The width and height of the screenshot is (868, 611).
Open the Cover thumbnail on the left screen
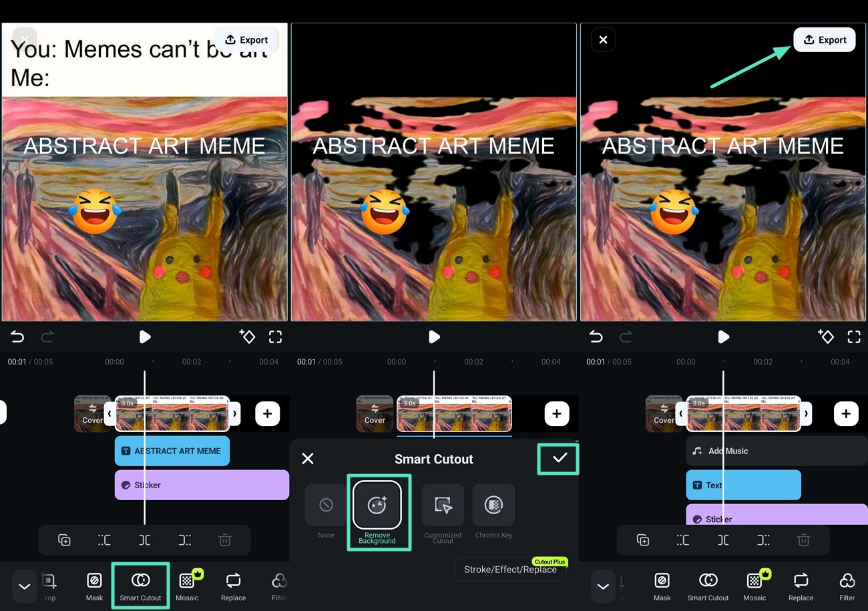[92, 414]
